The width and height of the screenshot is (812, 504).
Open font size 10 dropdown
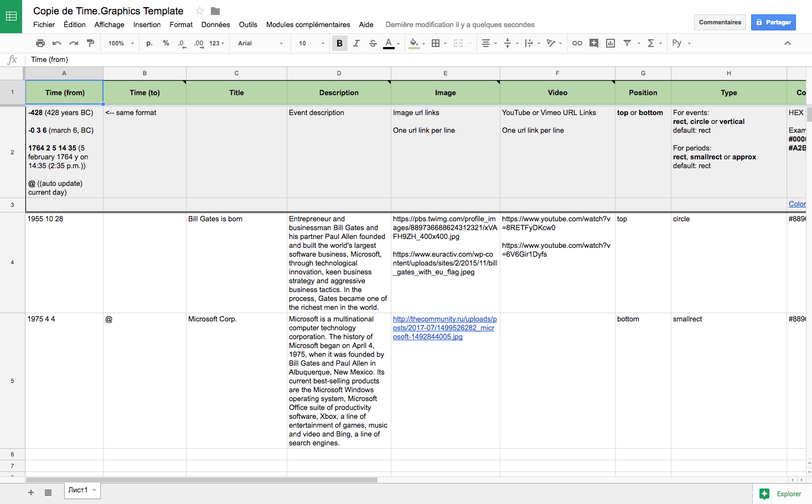pos(312,43)
